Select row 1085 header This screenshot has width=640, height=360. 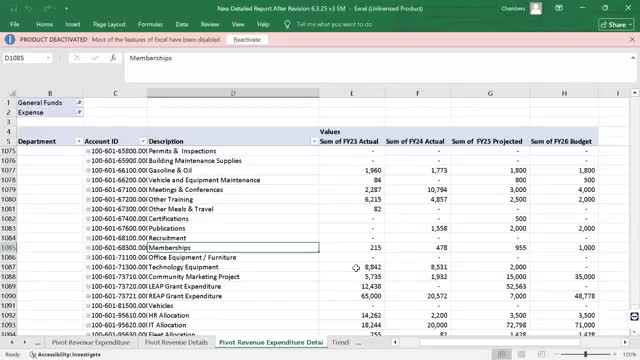pos(8,248)
